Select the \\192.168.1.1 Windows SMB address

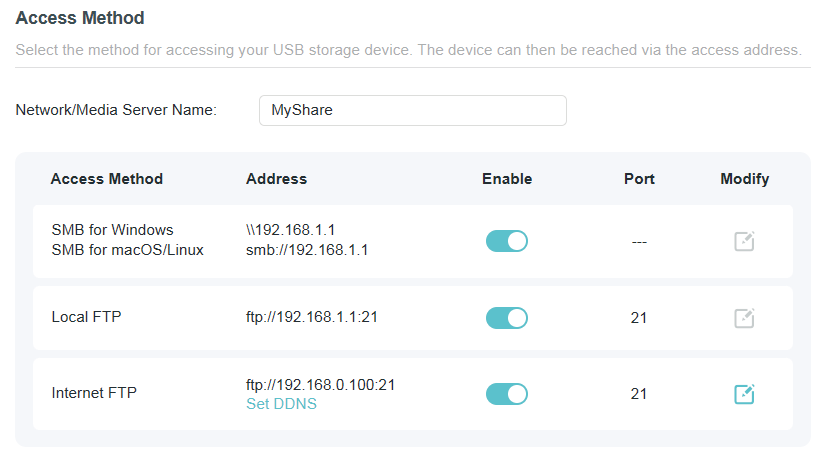pyautogui.click(x=291, y=230)
